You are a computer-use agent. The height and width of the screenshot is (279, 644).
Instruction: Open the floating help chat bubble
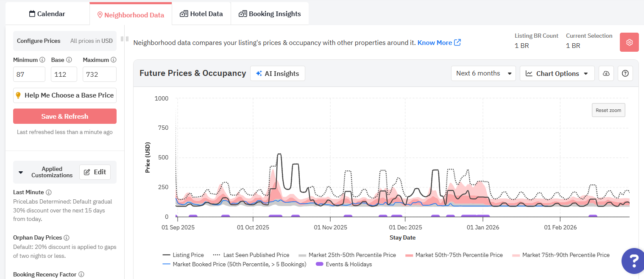pos(633,260)
